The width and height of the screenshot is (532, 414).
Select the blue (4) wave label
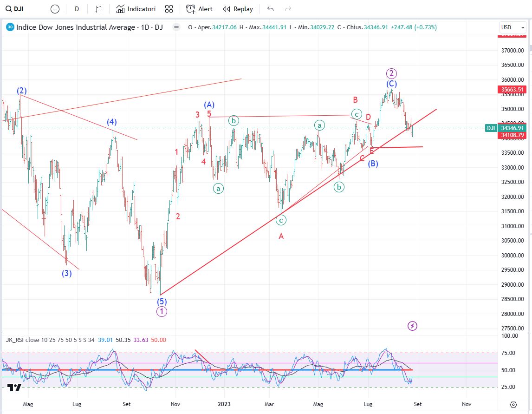(x=112, y=122)
